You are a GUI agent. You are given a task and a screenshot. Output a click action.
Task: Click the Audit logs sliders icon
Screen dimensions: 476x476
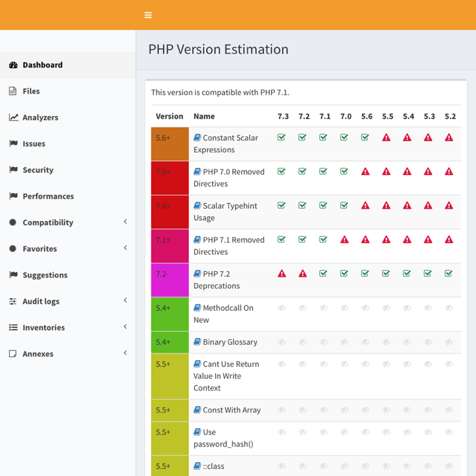click(13, 301)
